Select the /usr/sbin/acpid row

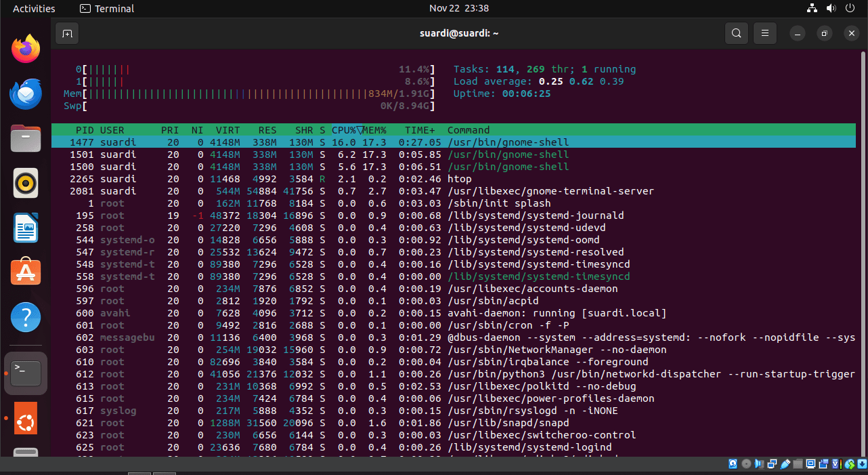pos(454,301)
